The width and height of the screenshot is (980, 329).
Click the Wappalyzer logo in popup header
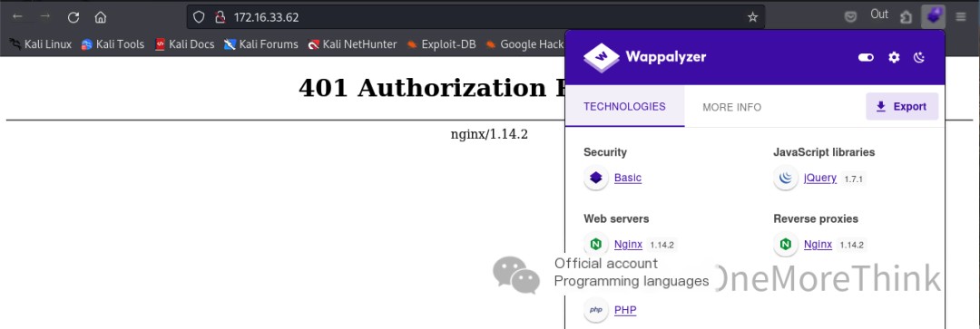[644, 57]
